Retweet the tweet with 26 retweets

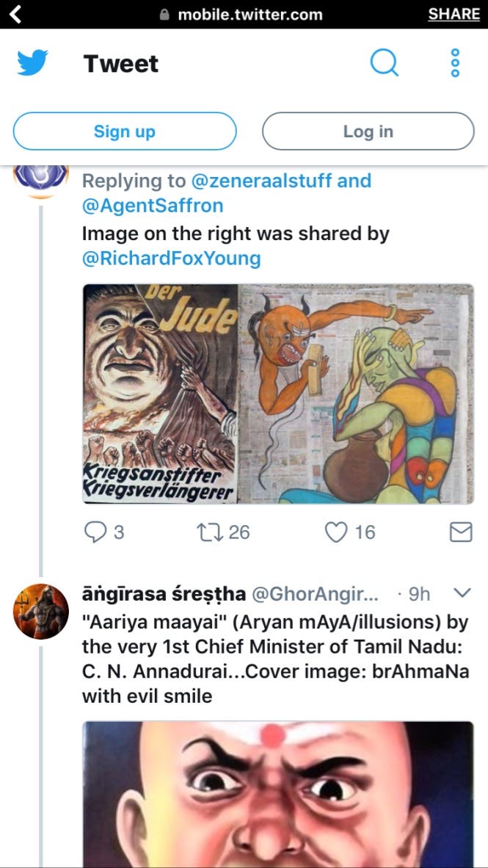point(210,532)
